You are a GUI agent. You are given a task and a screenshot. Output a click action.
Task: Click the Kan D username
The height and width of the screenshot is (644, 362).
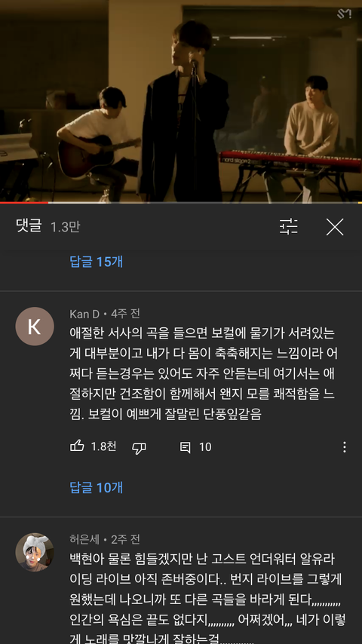84,314
